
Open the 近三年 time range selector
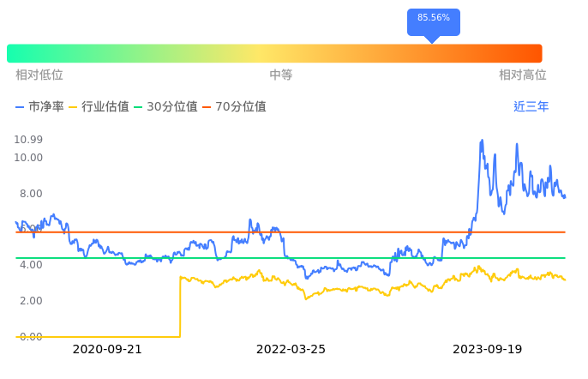[531, 107]
